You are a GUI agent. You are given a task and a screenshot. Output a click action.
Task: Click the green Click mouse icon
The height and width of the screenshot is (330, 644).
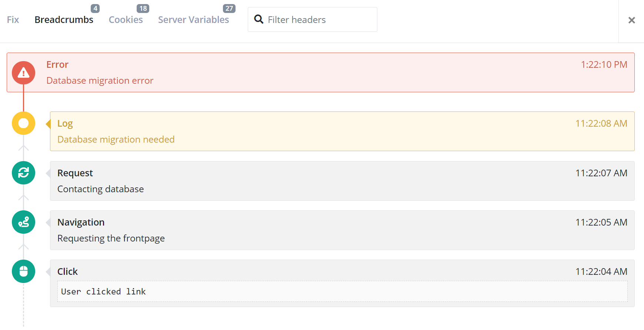(x=23, y=271)
